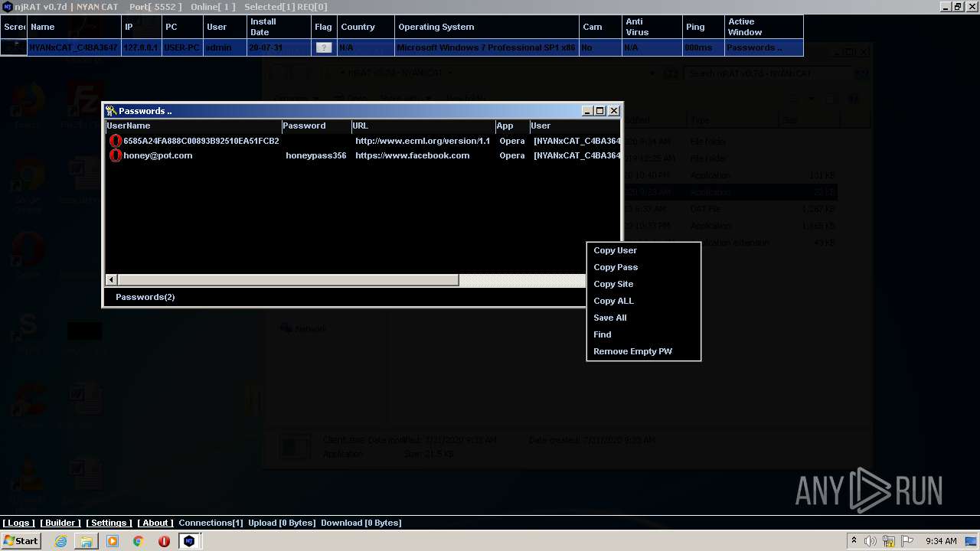Select the honey@pot.com username cell

coord(158,155)
